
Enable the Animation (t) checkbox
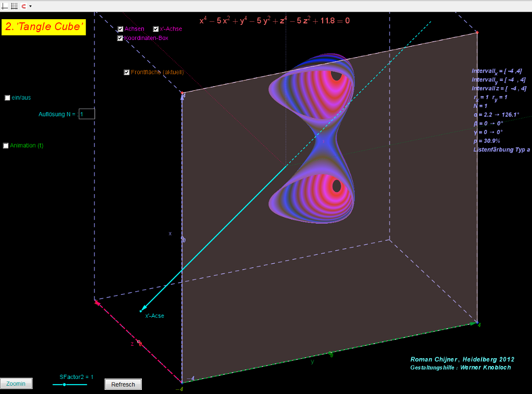click(6, 146)
